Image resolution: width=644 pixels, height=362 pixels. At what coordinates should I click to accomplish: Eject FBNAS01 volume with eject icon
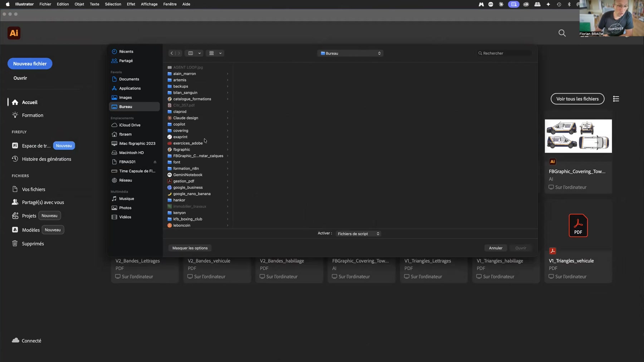click(155, 162)
